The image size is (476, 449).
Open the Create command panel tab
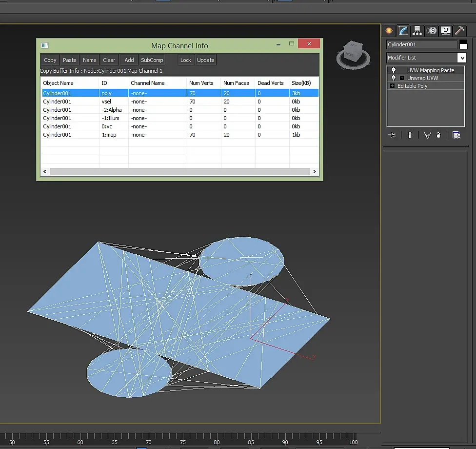pos(389,31)
